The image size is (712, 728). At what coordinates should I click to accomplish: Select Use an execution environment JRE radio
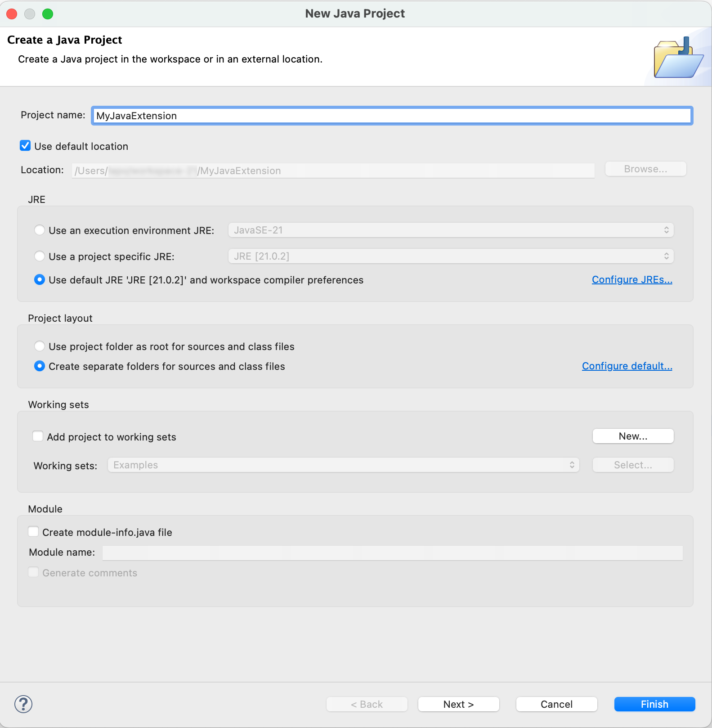tap(40, 230)
